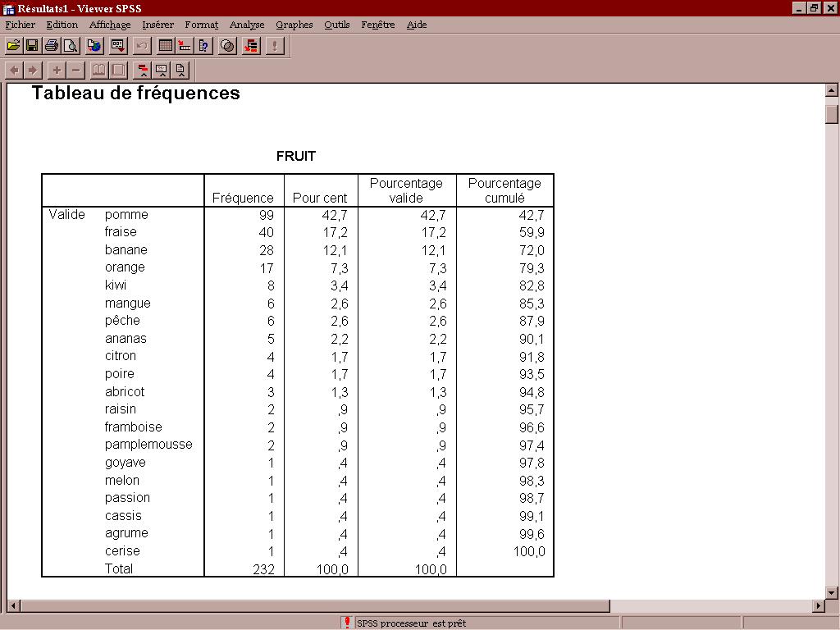Click the Variables info question-mark icon
Screen dimensions: 840x630
pos(204,46)
